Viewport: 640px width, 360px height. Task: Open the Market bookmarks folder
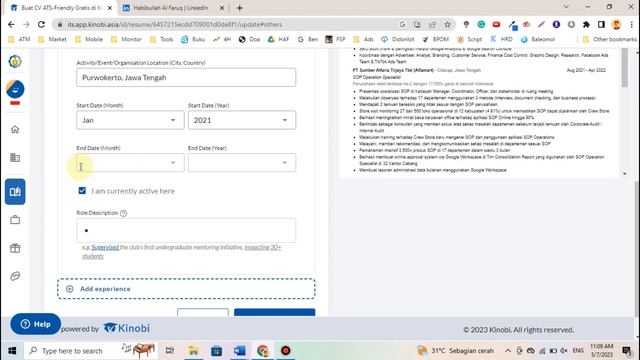pyautogui.click(x=52, y=39)
